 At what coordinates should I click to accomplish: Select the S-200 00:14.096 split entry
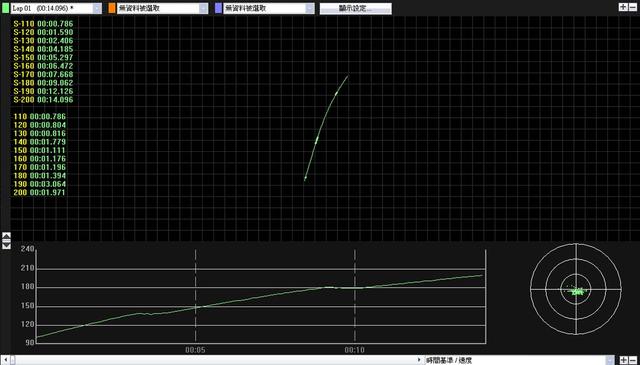click(x=43, y=100)
